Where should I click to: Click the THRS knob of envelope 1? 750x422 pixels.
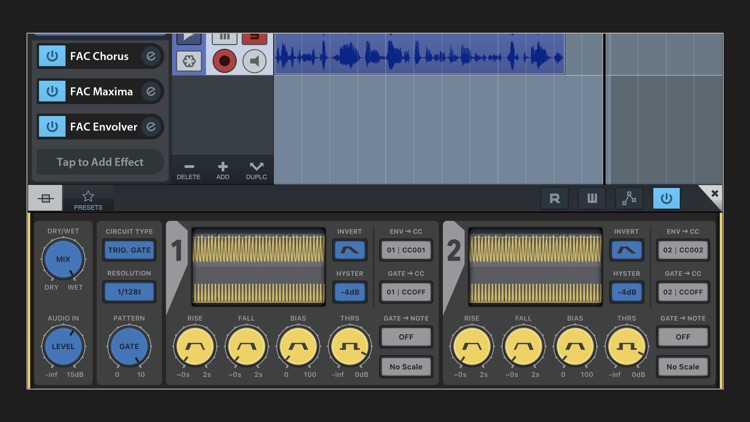coord(350,346)
